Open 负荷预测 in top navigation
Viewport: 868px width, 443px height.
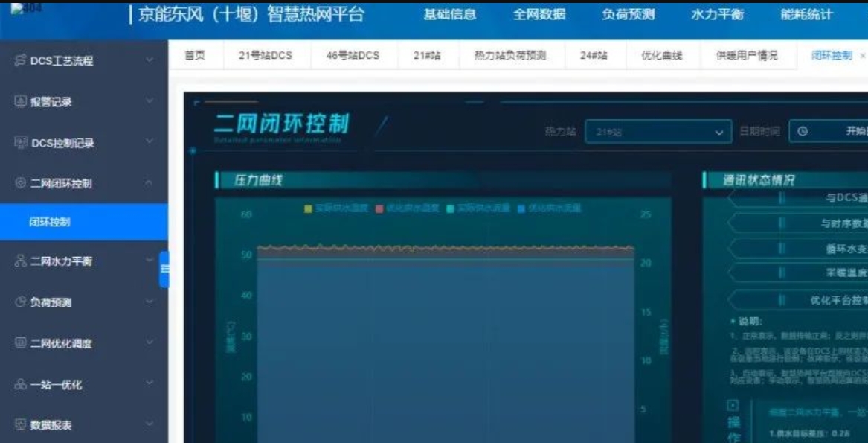click(x=629, y=16)
